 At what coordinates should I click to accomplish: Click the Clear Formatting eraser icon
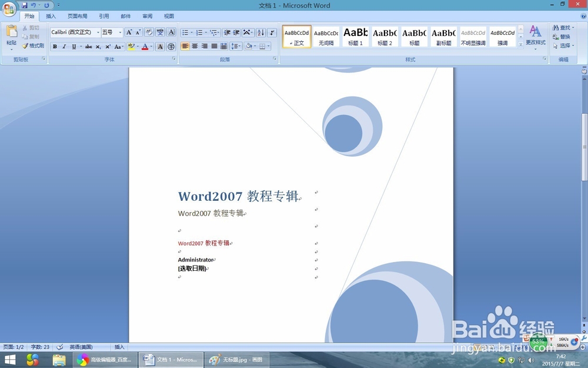click(x=149, y=32)
